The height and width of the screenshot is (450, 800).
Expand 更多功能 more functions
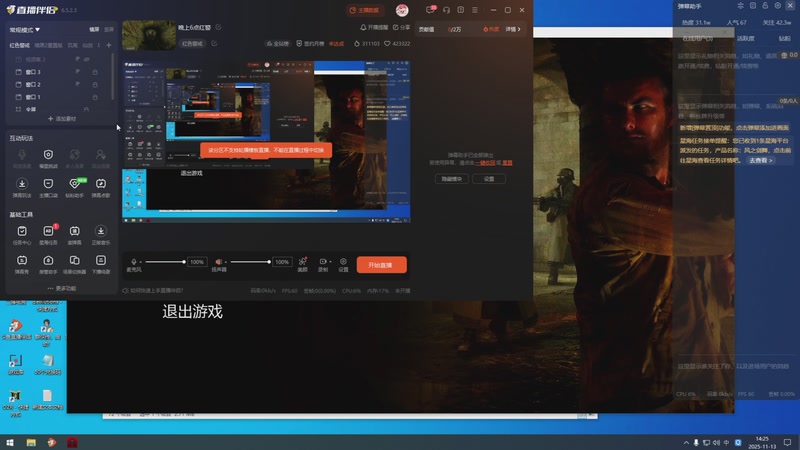pos(62,288)
